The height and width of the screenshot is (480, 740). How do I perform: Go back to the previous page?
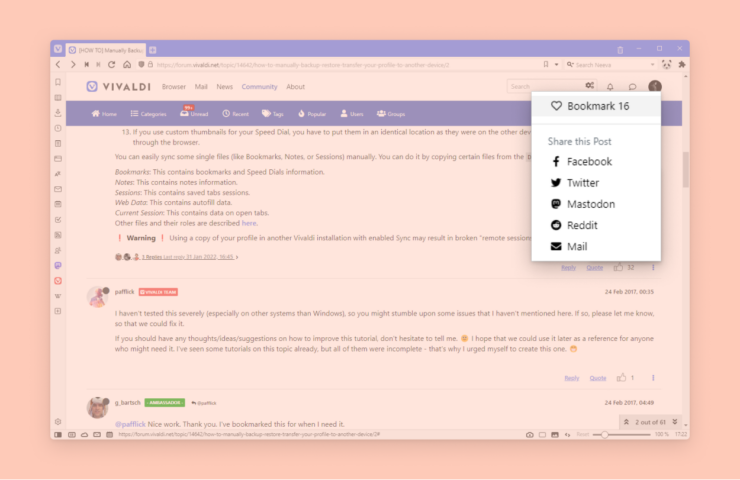click(58, 65)
